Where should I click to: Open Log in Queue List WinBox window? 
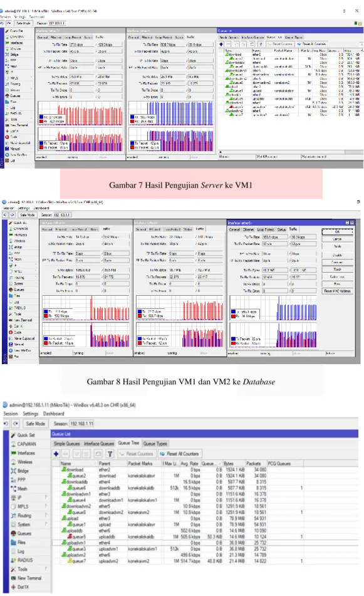18,551
